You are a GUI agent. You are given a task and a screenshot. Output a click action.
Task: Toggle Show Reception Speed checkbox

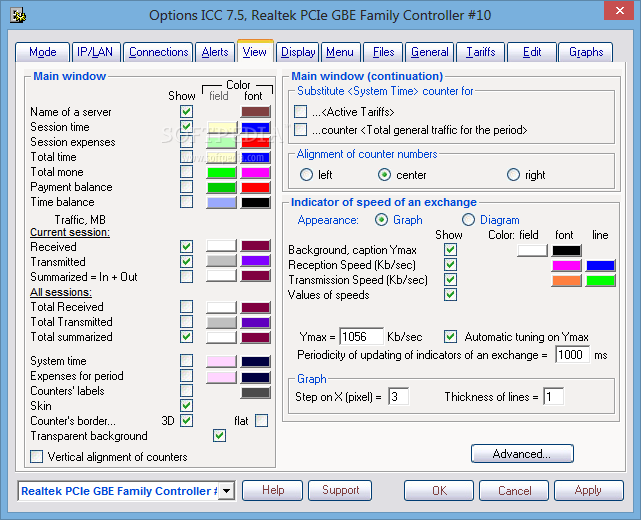(450, 264)
